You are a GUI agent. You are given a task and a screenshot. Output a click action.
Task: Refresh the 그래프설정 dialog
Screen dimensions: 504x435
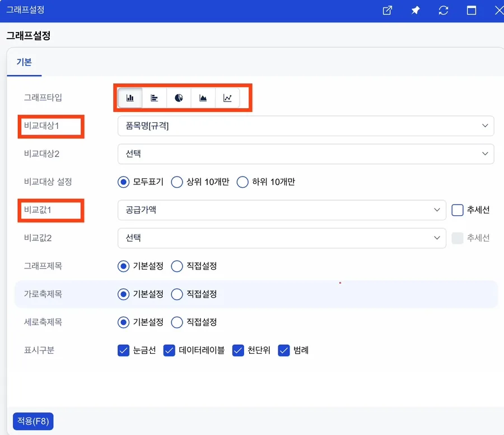pyautogui.click(x=444, y=10)
